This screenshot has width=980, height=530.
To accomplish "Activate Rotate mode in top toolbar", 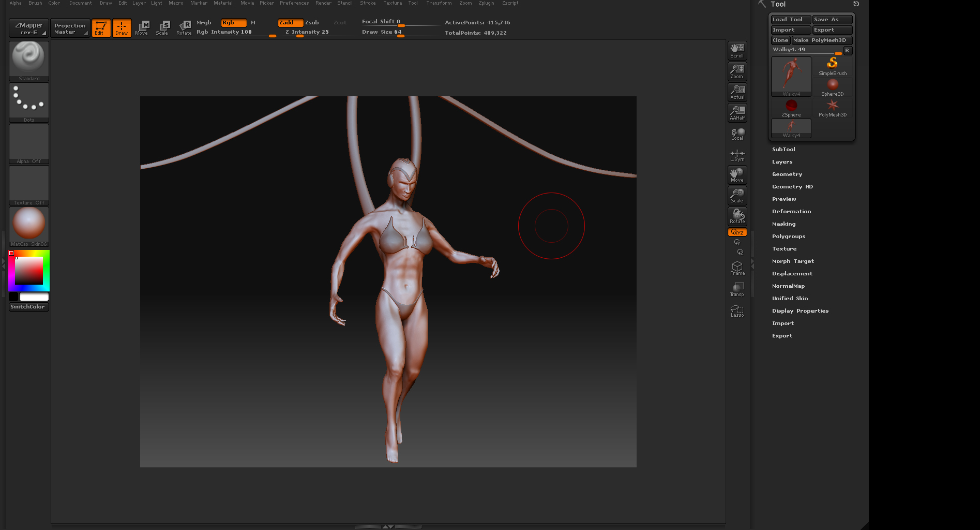I will [184, 27].
